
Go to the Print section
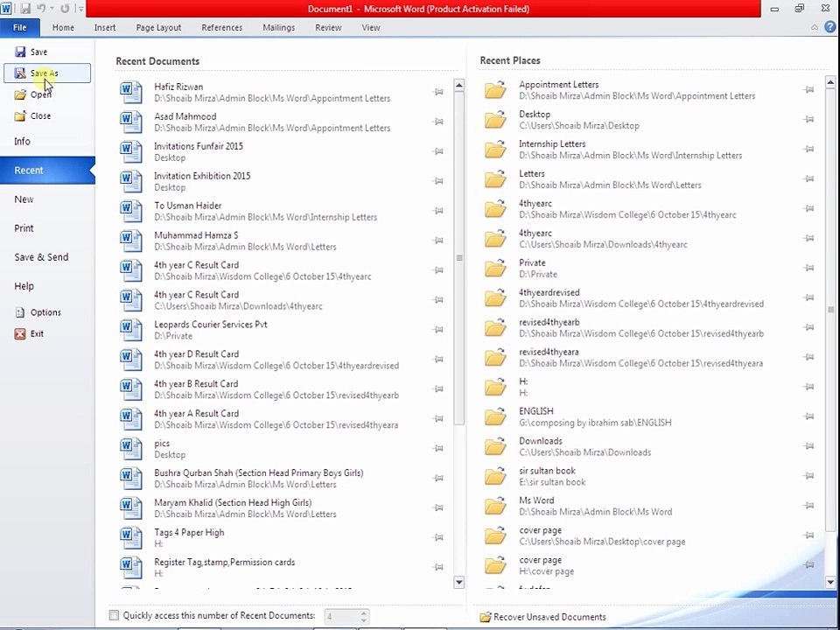[x=24, y=228]
